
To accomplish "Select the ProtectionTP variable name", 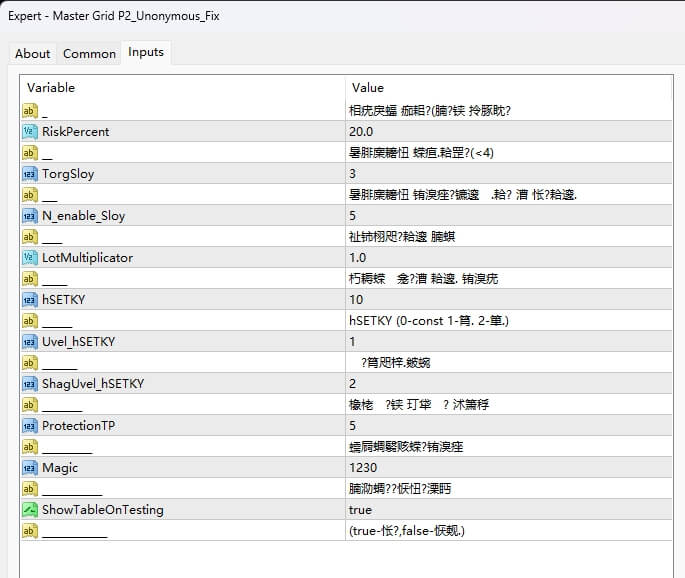I will (79, 426).
